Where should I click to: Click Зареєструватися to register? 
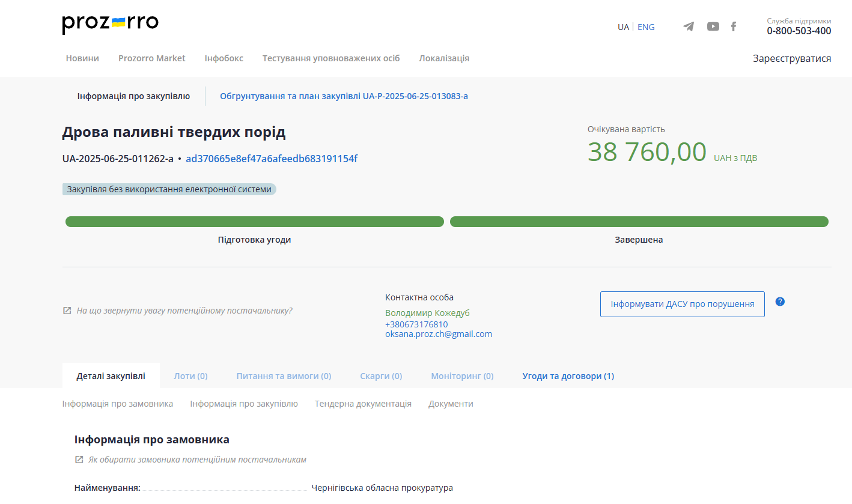[x=791, y=58]
